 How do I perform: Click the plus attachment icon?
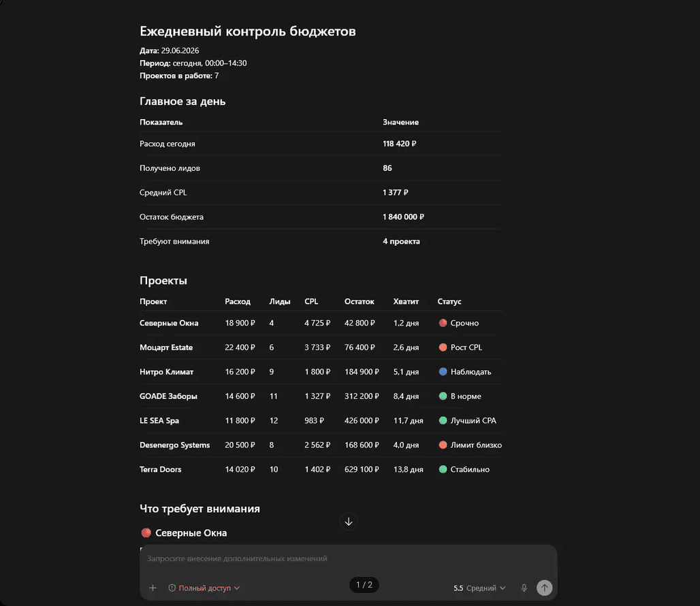point(153,588)
